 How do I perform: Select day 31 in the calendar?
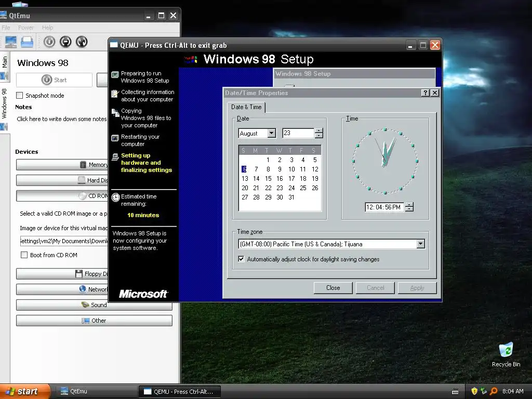(291, 197)
